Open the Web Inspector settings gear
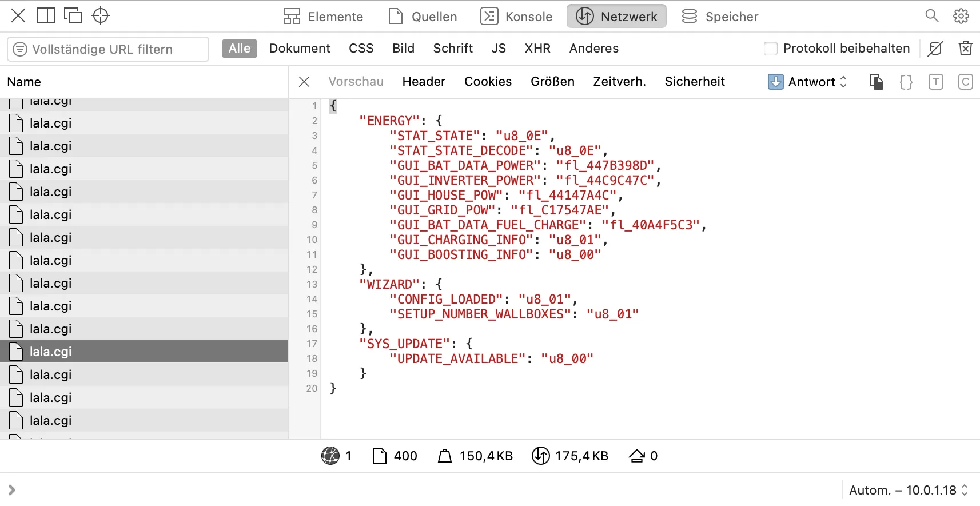The height and width of the screenshot is (506, 980). tap(961, 16)
